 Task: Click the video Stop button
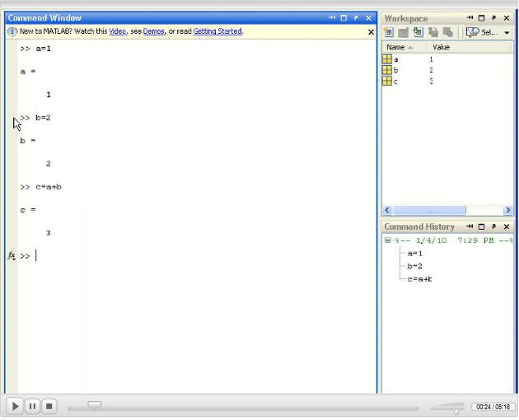click(x=49, y=406)
